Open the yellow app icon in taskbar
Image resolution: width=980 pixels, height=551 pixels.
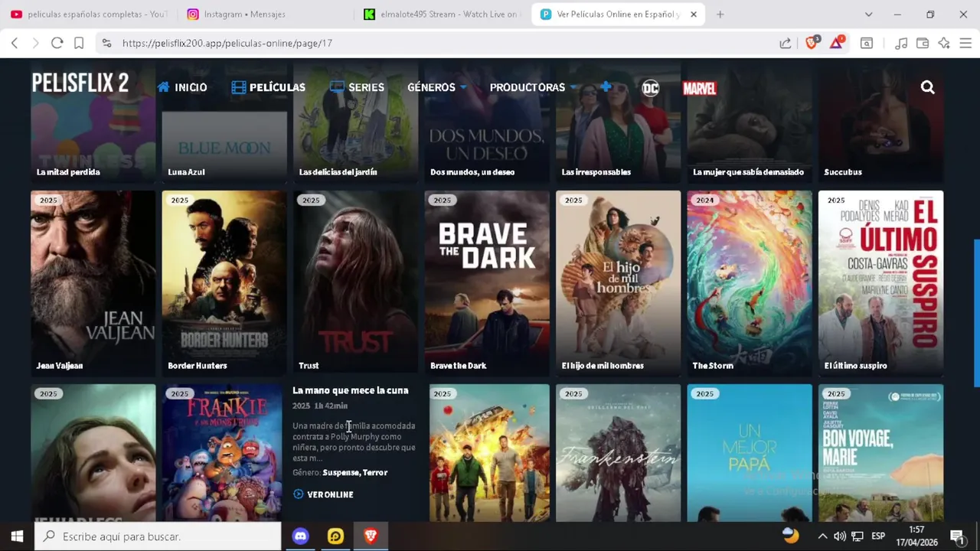click(335, 536)
